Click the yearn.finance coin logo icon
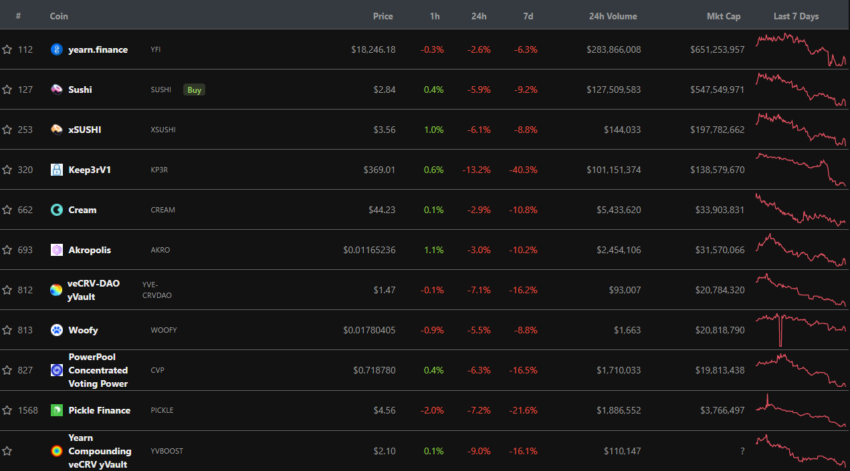The image size is (850, 471). pos(56,49)
